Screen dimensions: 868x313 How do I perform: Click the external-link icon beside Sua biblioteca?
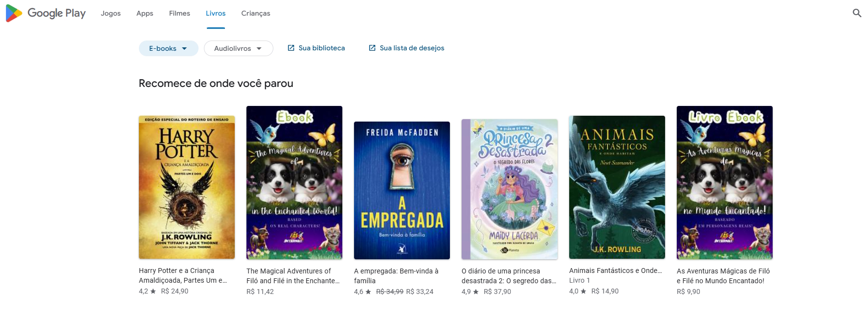click(x=291, y=48)
